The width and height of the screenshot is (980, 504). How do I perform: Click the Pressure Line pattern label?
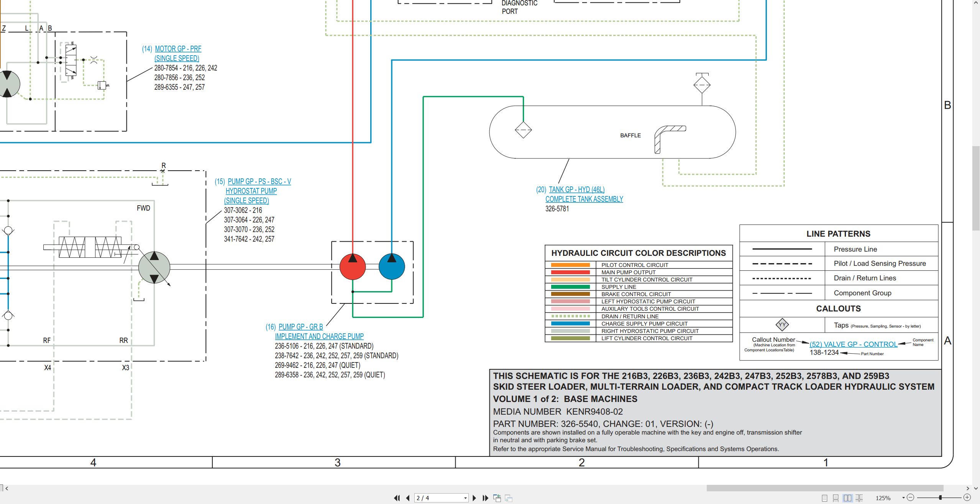coord(855,249)
